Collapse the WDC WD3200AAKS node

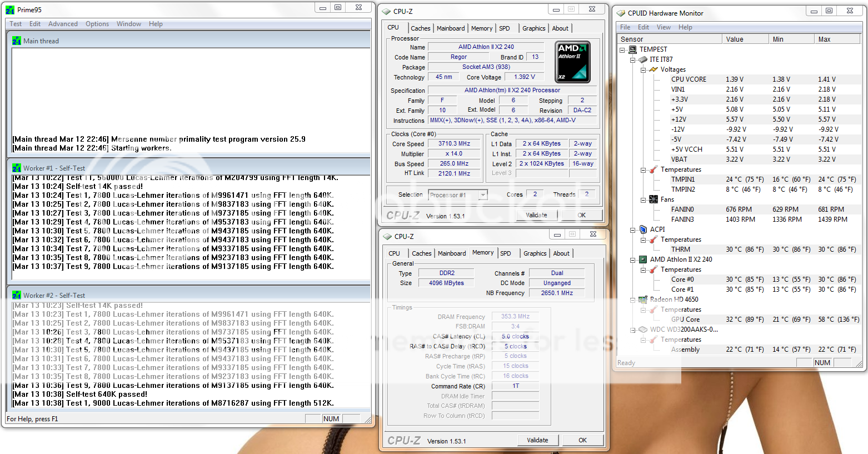632,330
